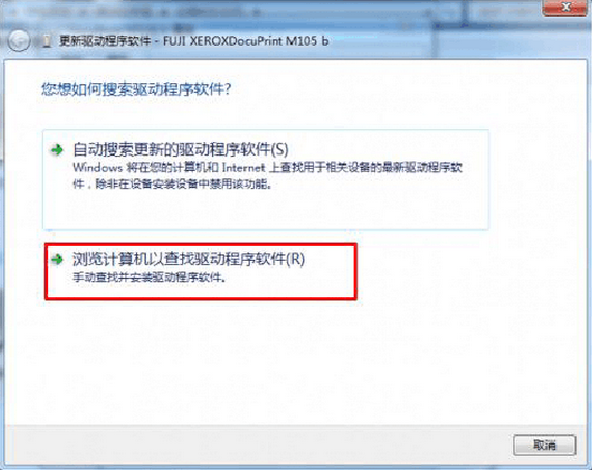Image resolution: width=592 pixels, height=470 pixels.
Task: Click empty space inside the automatic search option box
Action: [265, 210]
